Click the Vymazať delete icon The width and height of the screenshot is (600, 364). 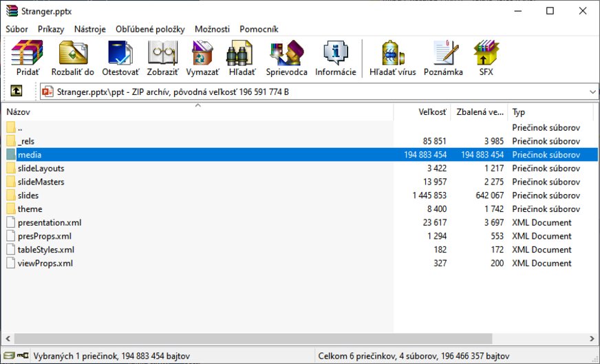(203, 58)
